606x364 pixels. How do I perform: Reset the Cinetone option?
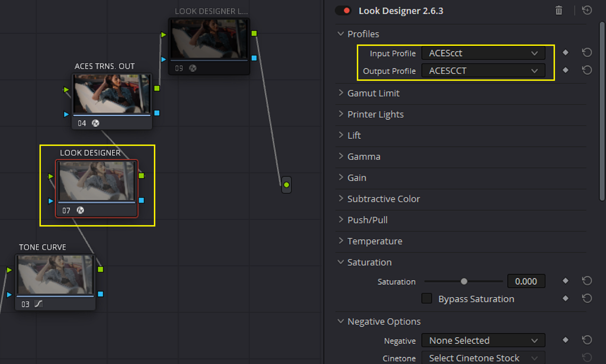pos(587,357)
